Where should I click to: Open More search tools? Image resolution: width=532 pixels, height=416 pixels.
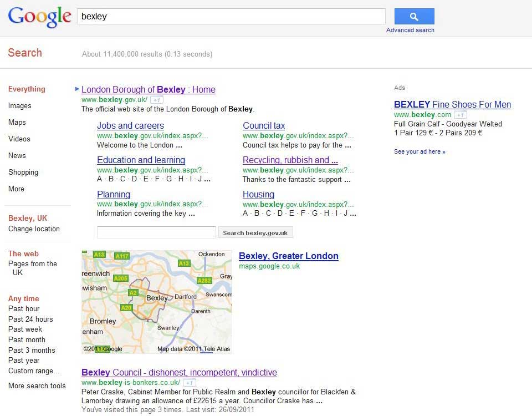pos(37,385)
